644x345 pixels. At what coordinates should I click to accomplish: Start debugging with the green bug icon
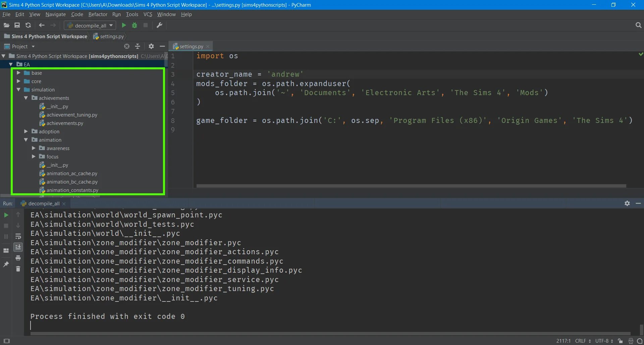(x=135, y=25)
